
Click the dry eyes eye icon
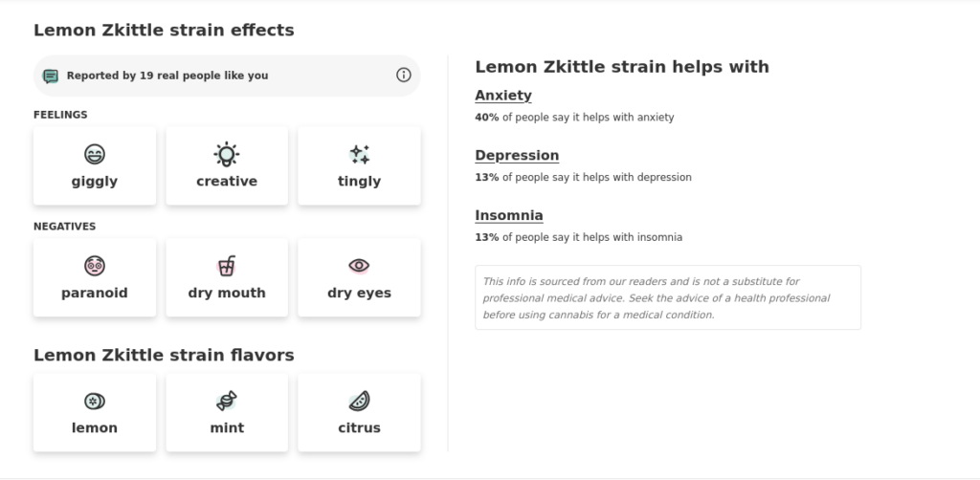tap(360, 266)
